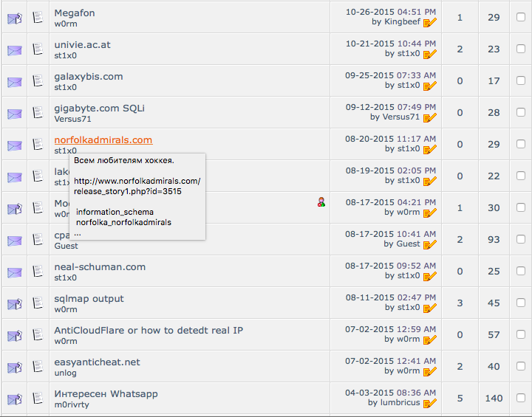Open the univie.ac.at thread
Image resolution: width=532 pixels, height=417 pixels.
pos(83,45)
